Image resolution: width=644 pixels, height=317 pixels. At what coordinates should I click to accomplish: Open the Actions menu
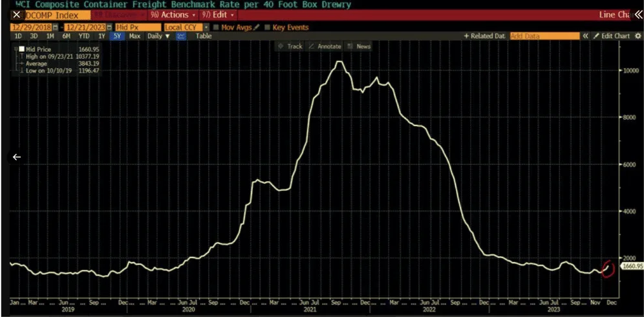click(174, 15)
